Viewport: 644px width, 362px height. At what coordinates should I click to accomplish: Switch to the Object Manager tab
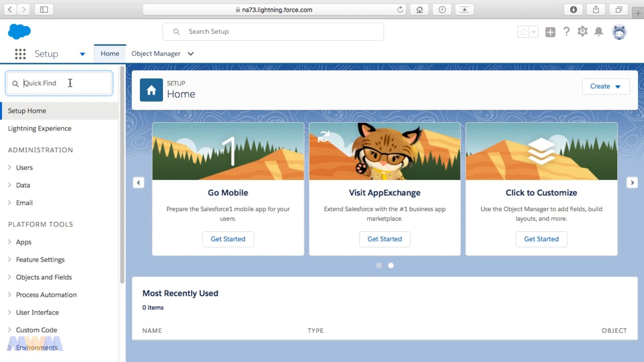pos(155,54)
